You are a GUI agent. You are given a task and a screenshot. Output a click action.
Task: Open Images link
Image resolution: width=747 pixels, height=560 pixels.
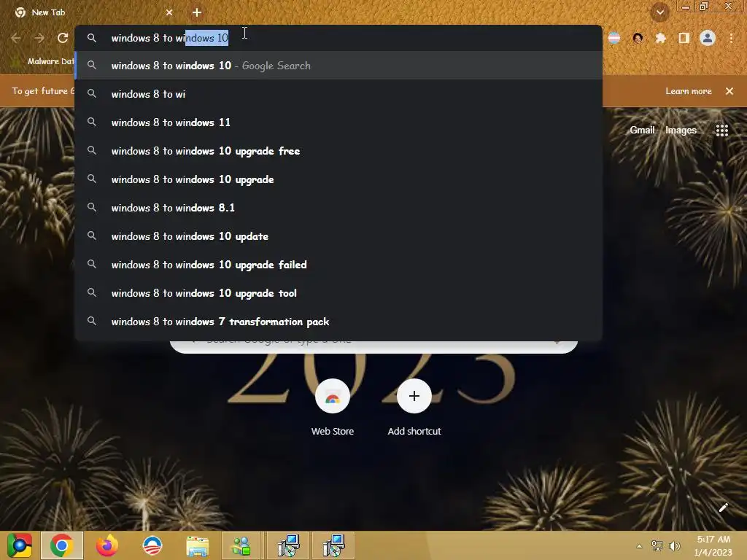click(x=681, y=130)
